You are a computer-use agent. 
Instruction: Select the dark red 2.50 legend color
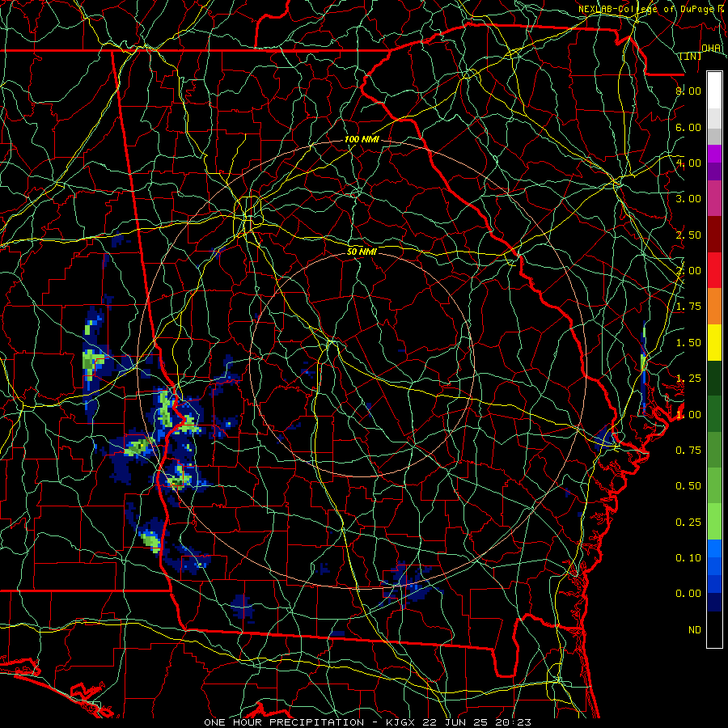coord(714,235)
